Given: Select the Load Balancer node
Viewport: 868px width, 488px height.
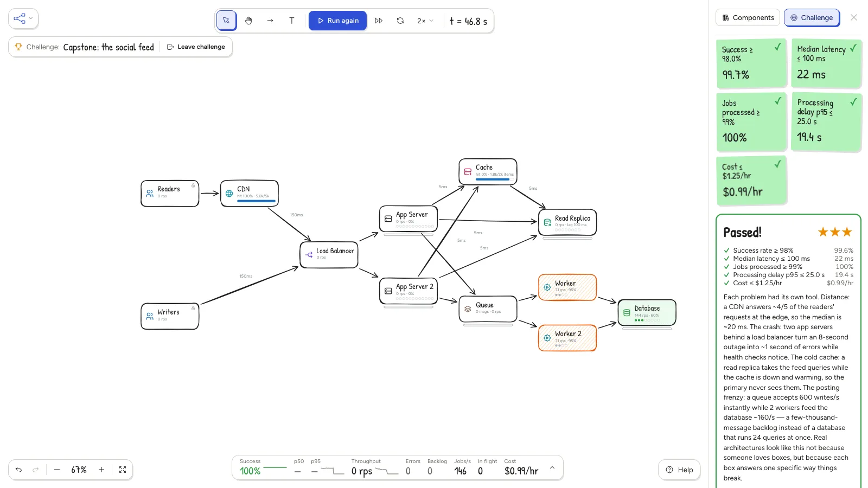Looking at the screenshot, I should pyautogui.click(x=329, y=255).
